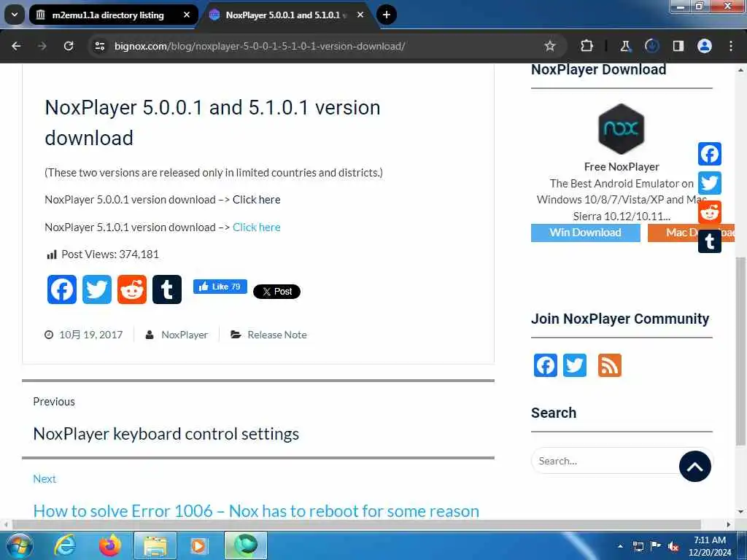The height and width of the screenshot is (560, 747).
Task: Open Release Note category link
Action: point(276,335)
